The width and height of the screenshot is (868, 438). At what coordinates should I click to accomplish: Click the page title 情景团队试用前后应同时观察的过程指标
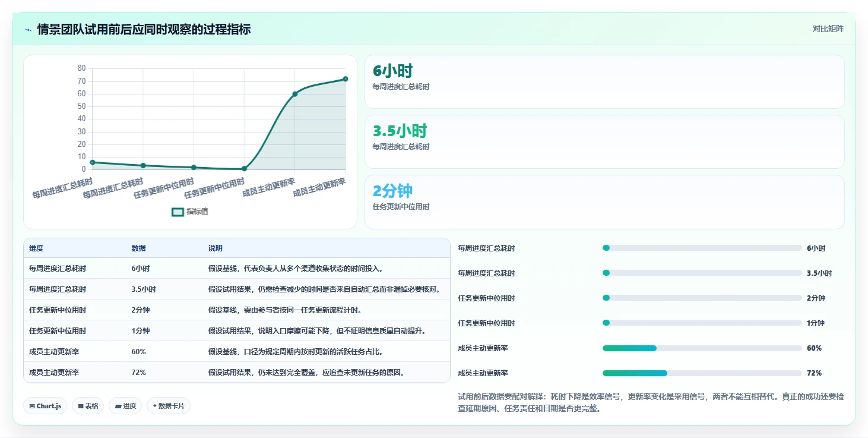144,29
